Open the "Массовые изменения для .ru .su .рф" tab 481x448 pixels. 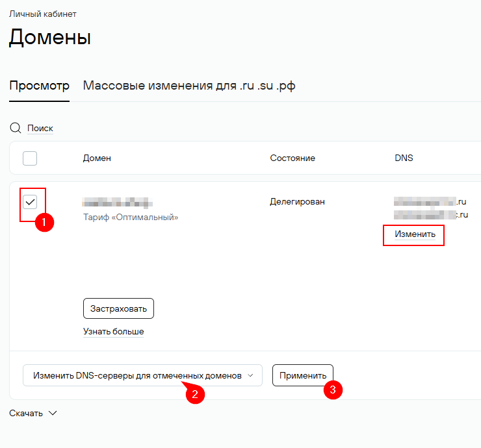[189, 86]
